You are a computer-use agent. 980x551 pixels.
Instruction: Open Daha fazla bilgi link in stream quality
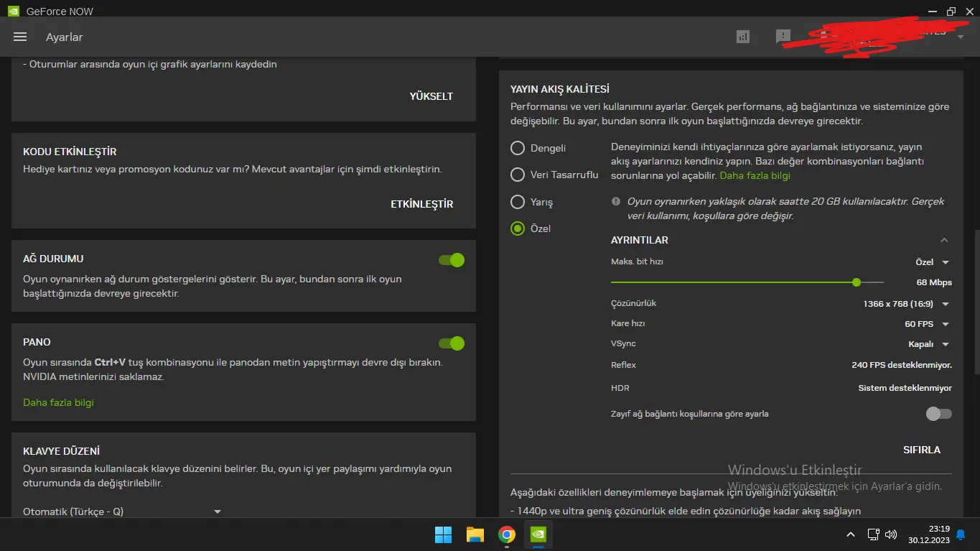[x=755, y=175]
